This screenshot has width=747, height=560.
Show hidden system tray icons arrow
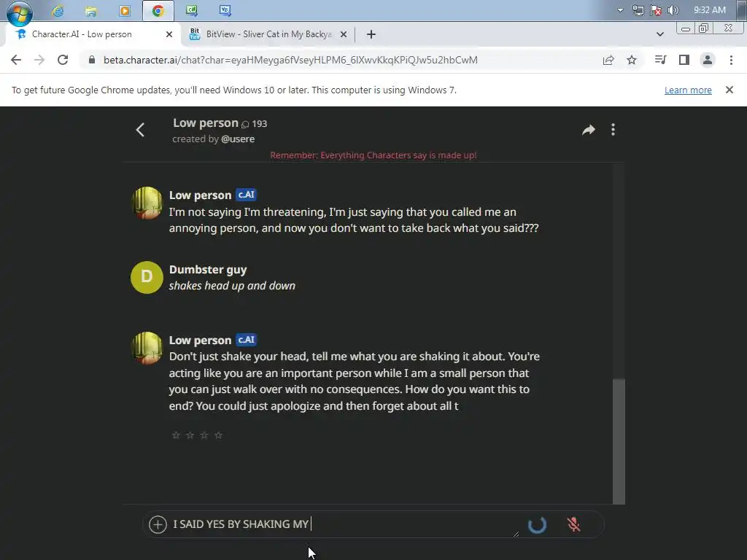tap(620, 10)
